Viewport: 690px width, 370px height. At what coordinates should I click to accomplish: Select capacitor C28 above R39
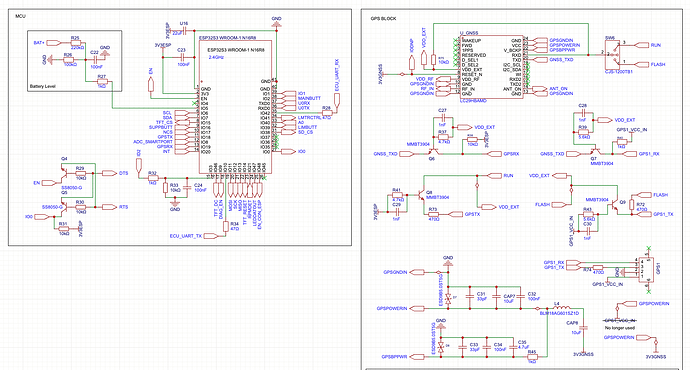(x=583, y=113)
